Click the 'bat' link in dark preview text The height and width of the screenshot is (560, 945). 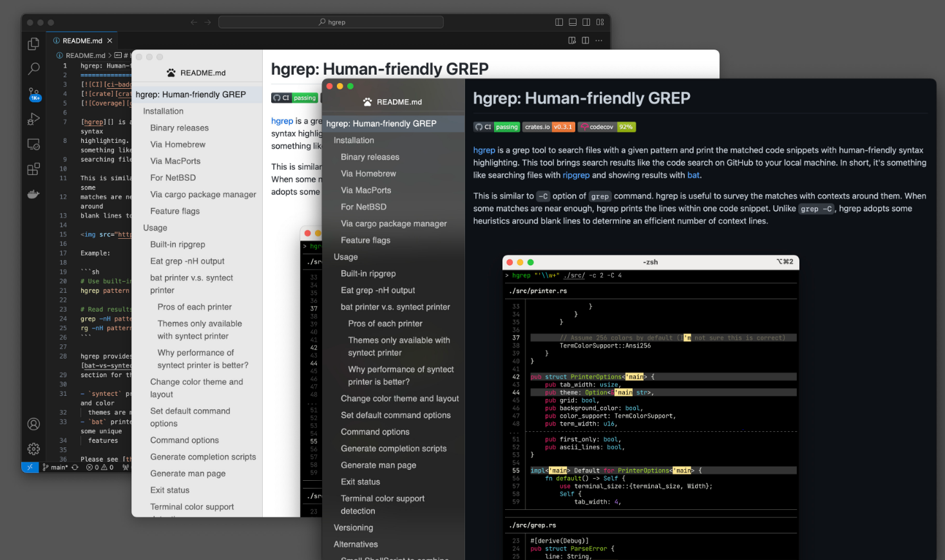pos(693,175)
